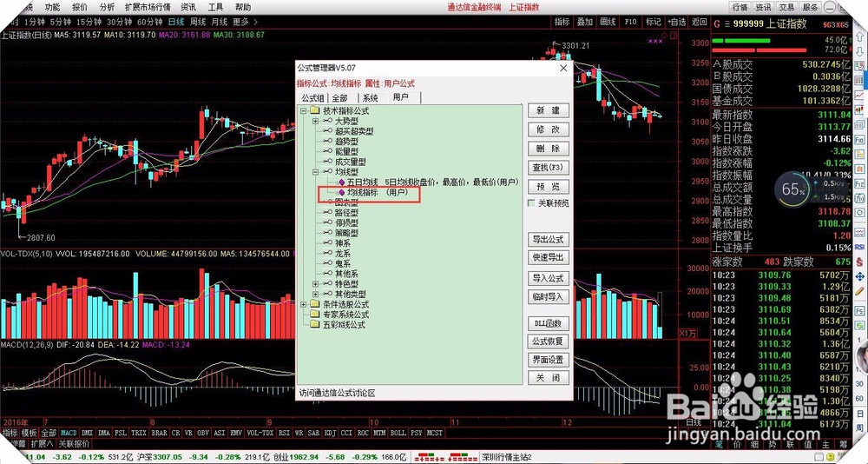Click the 查找(F3) button
The image size is (868, 464).
pos(549,167)
